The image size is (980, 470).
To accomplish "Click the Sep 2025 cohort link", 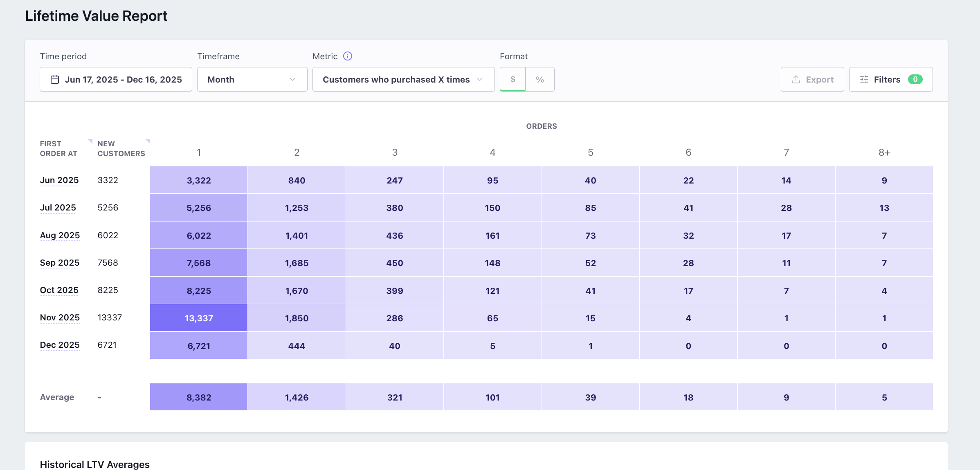I will 60,263.
